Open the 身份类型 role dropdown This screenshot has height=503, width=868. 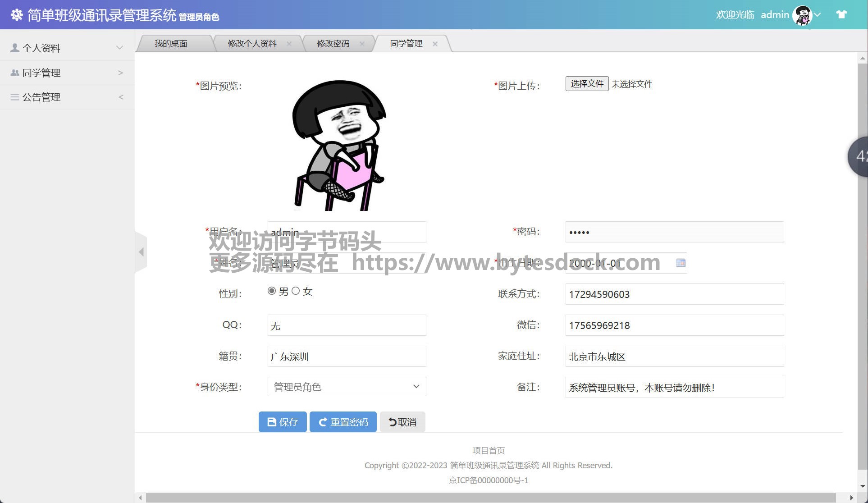[347, 387]
